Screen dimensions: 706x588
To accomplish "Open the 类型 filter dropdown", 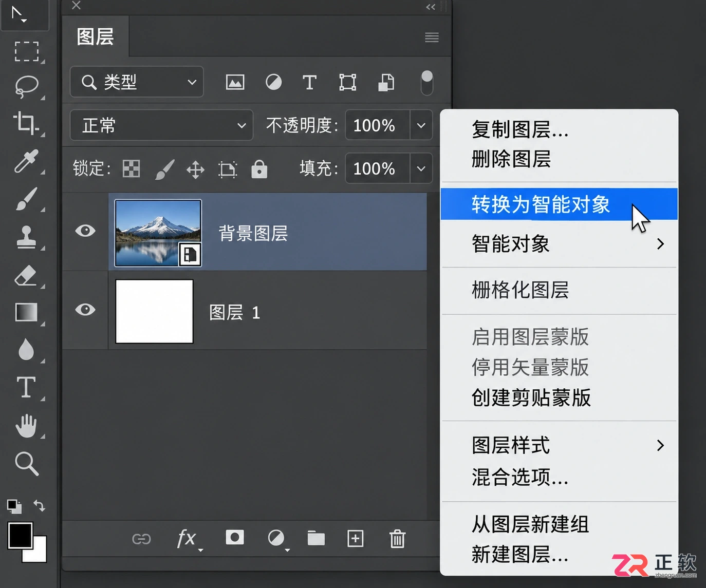I will click(x=137, y=82).
